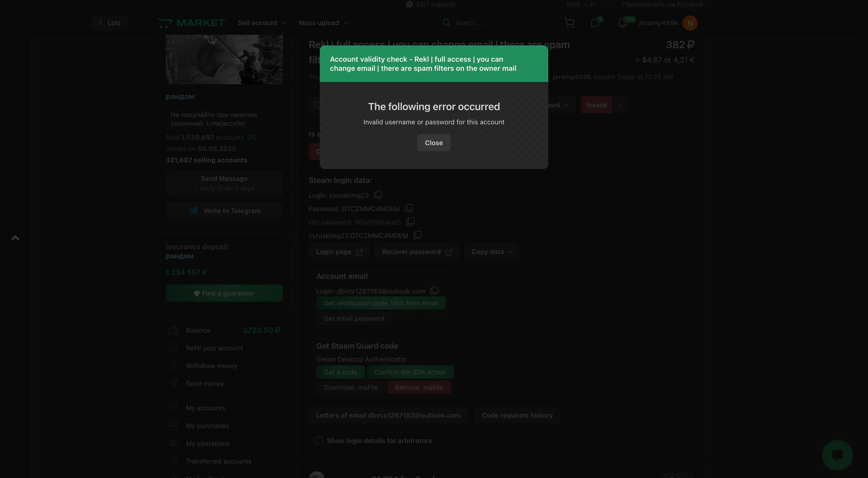Open My accounts menu item
The image size is (868, 478).
(x=205, y=408)
